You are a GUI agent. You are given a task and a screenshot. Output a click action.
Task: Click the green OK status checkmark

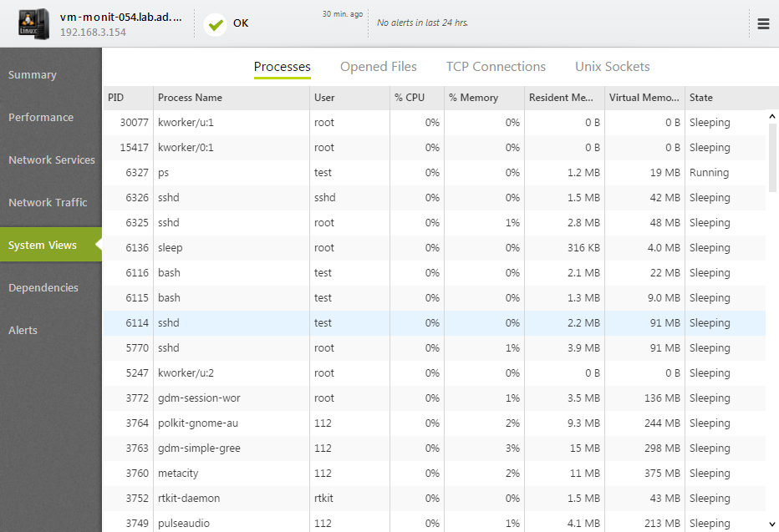[x=215, y=24]
